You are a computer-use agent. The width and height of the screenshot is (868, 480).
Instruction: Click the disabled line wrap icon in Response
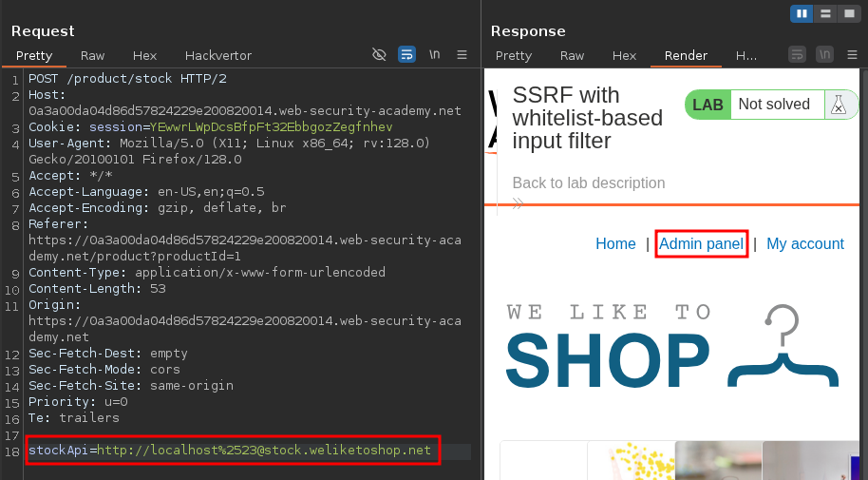(798, 55)
